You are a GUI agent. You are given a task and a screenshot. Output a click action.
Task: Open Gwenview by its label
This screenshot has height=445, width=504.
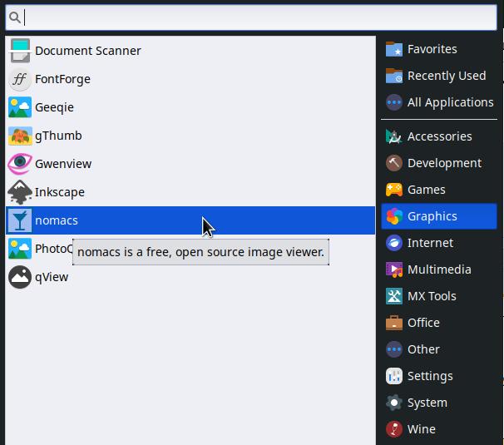pyautogui.click(x=63, y=164)
